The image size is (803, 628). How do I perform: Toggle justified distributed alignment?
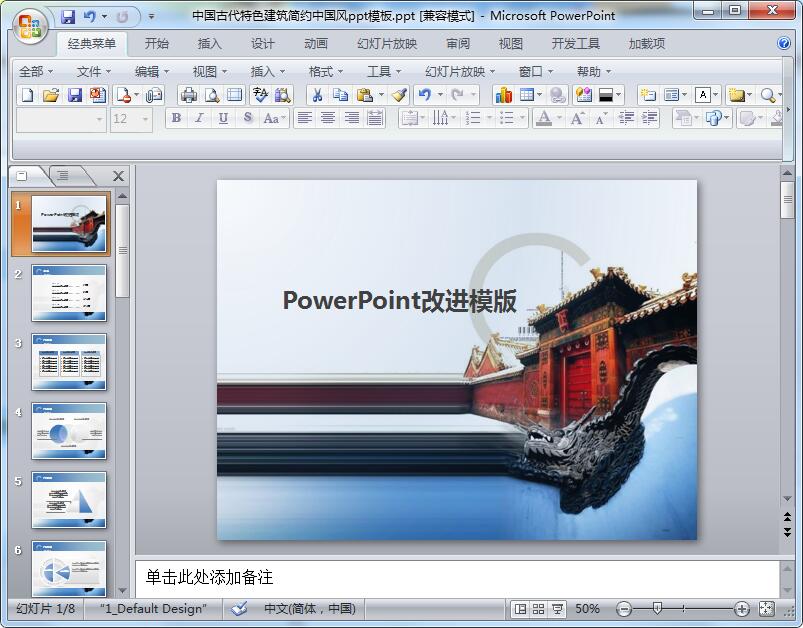375,119
